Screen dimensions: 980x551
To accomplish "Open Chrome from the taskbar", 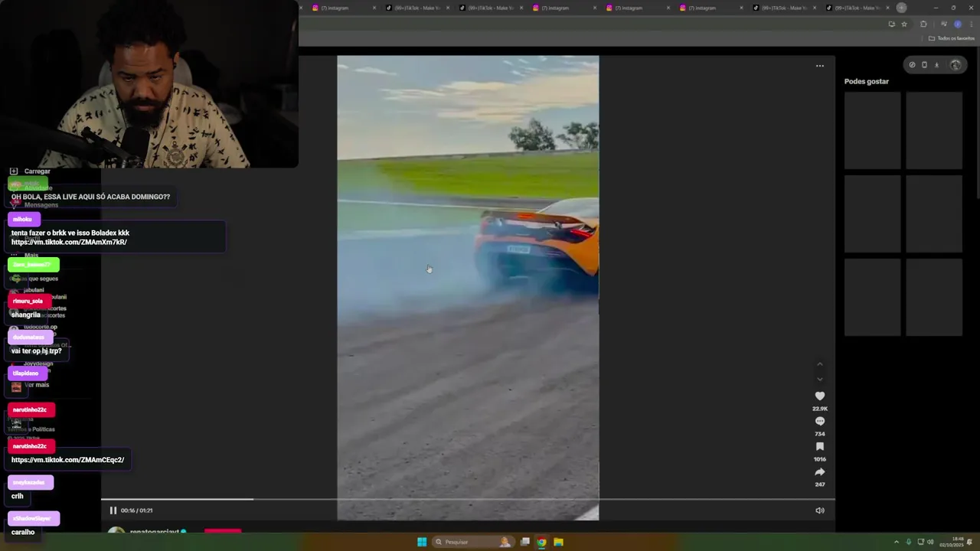I will [x=541, y=542].
